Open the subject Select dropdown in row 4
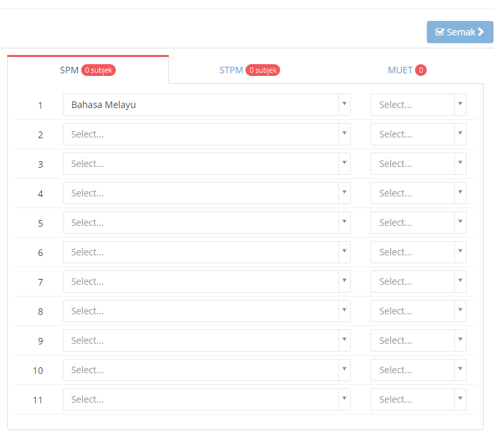 [207, 193]
